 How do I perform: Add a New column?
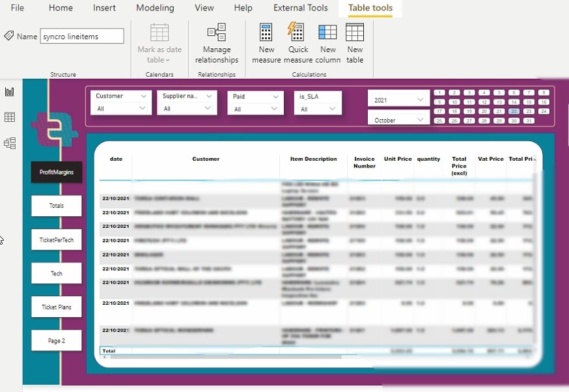coord(327,32)
